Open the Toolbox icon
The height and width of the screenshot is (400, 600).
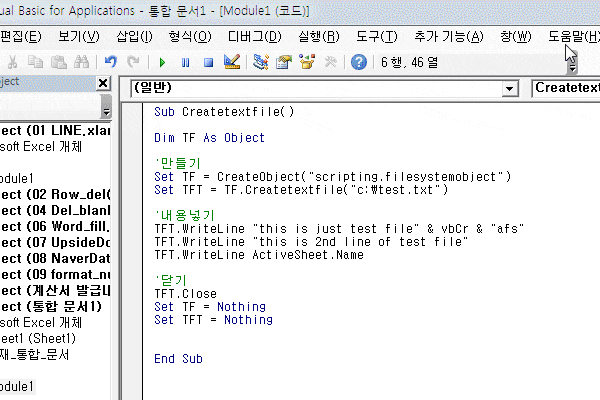[330, 62]
